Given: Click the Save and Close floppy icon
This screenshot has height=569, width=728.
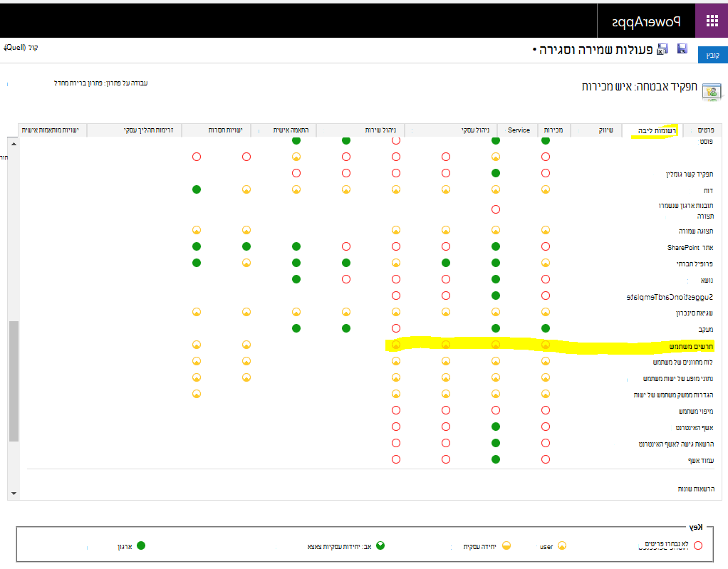Looking at the screenshot, I should (x=662, y=49).
